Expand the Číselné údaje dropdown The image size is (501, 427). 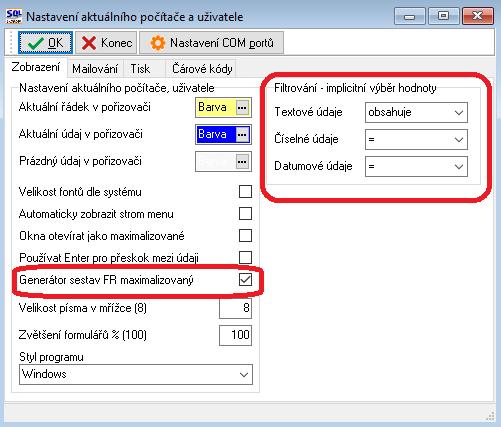416,139
